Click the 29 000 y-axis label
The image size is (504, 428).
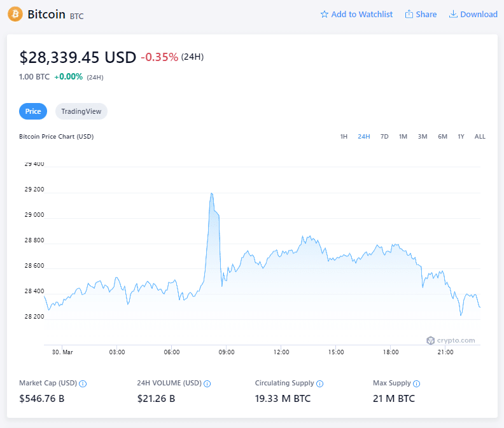(34, 215)
